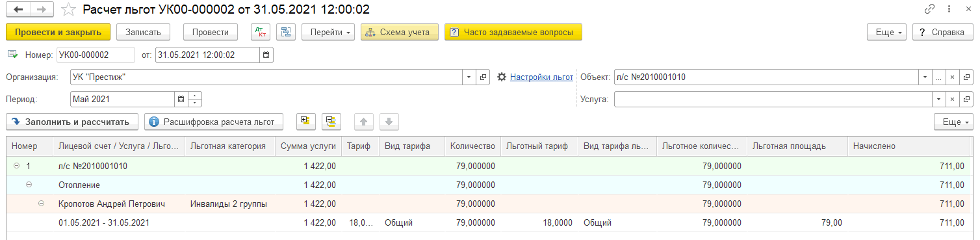
Task: Click the Провести и закрыть button
Action: click(x=58, y=32)
